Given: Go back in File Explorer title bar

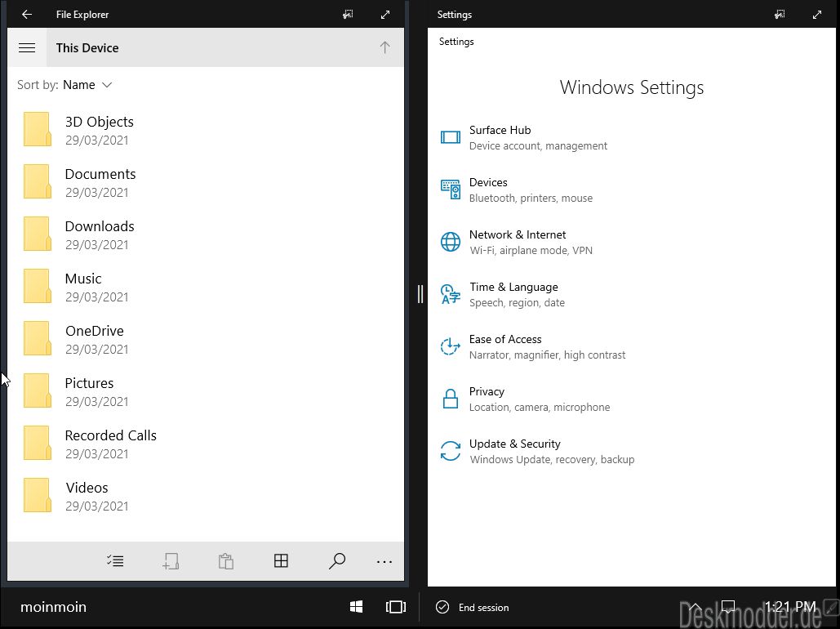Looking at the screenshot, I should pos(27,15).
